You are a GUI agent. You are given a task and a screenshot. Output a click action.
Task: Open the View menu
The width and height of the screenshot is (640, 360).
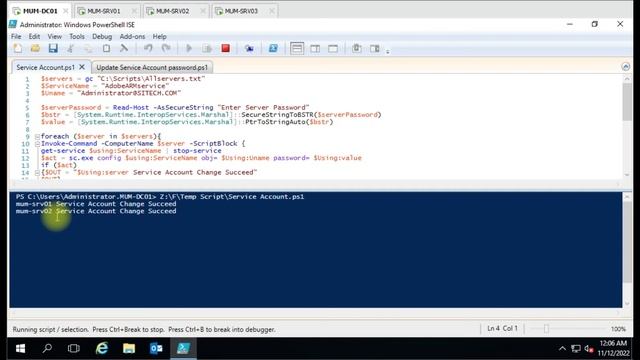[x=55, y=36]
